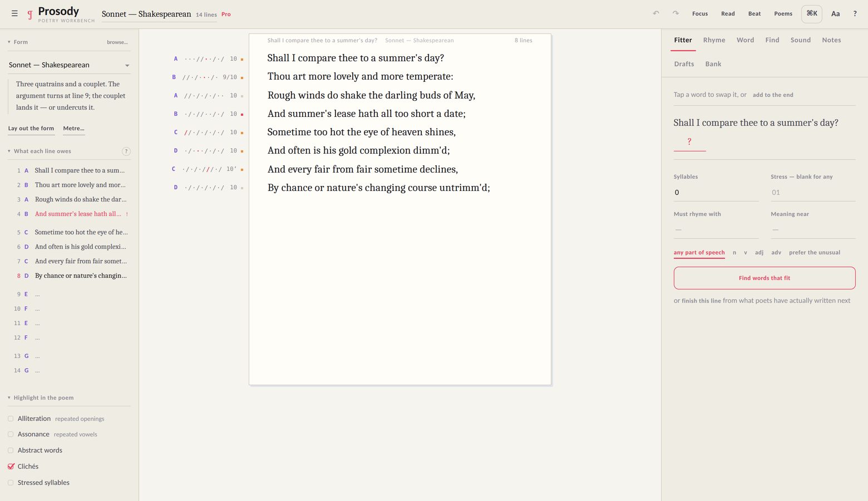Click poem line Sometime too hot the eye

361,132
